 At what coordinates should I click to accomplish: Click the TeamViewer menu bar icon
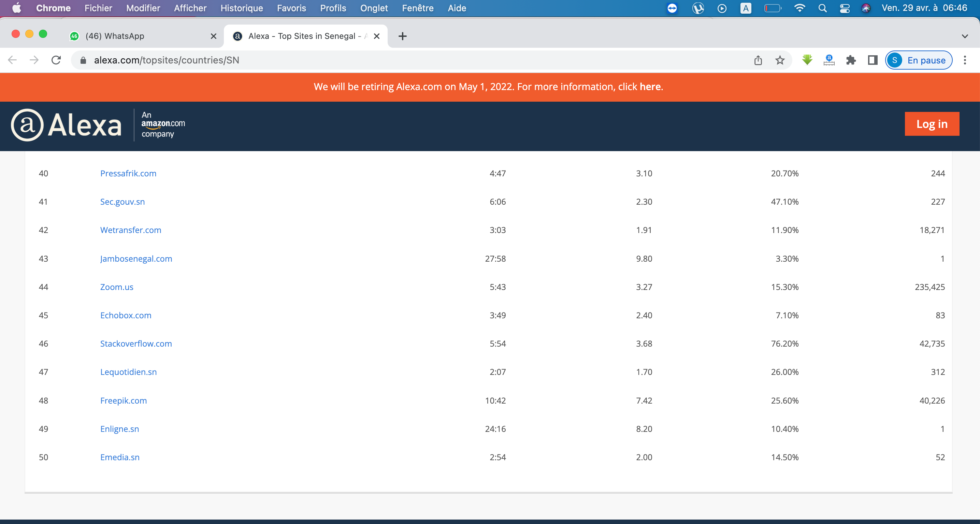coord(672,8)
